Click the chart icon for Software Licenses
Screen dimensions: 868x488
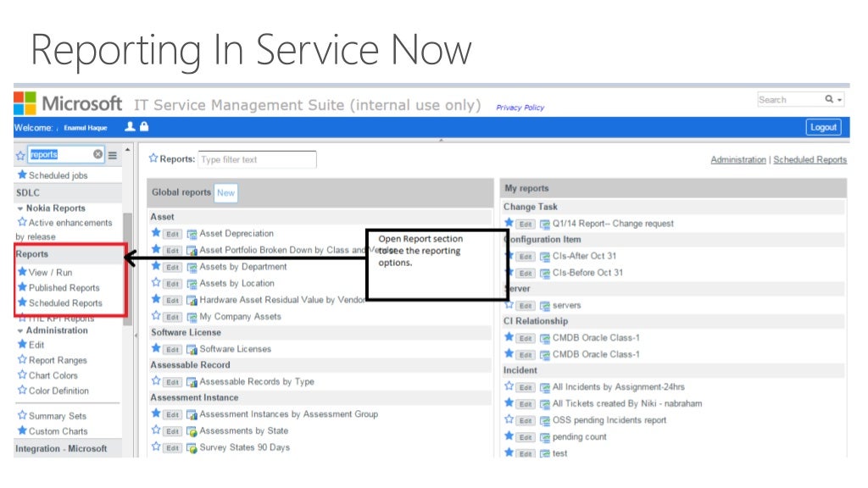point(192,350)
